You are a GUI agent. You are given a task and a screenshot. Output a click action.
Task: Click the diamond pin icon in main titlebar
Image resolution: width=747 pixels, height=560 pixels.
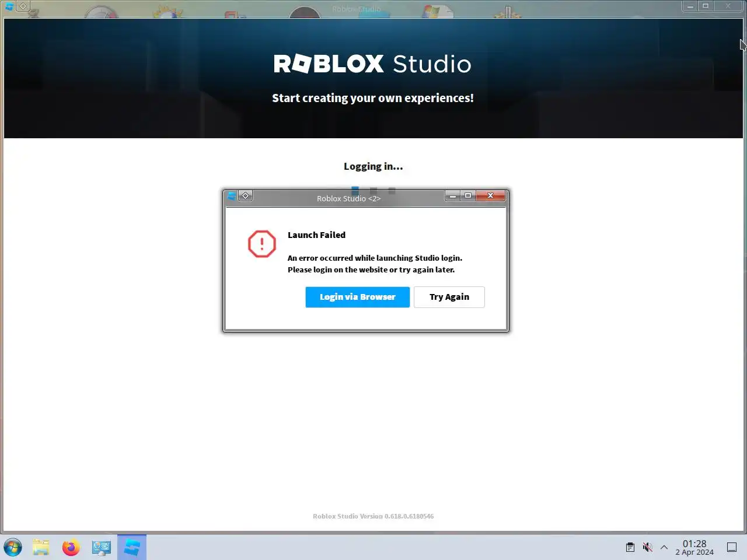[x=23, y=6]
